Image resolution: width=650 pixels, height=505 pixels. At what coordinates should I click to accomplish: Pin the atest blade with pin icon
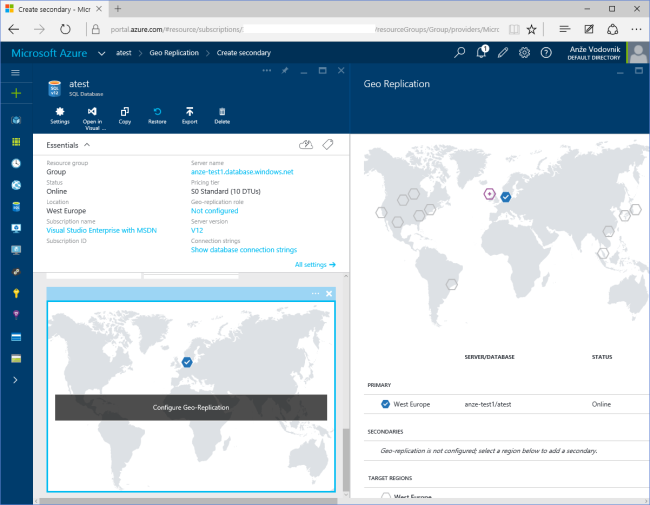pos(285,71)
